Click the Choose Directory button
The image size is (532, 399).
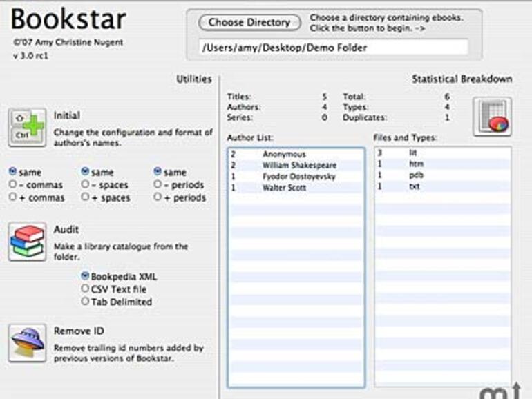pos(249,23)
